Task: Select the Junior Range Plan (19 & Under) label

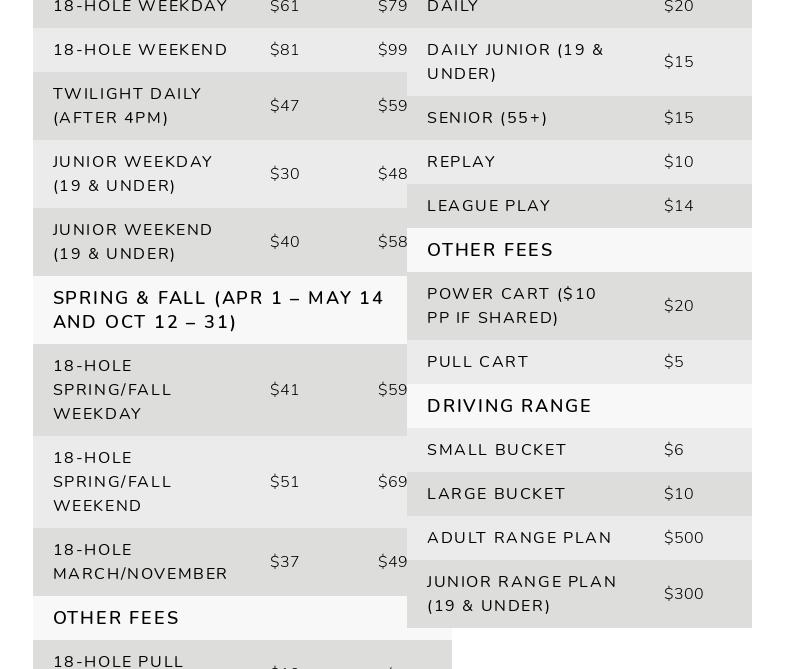Action: click(x=521, y=594)
